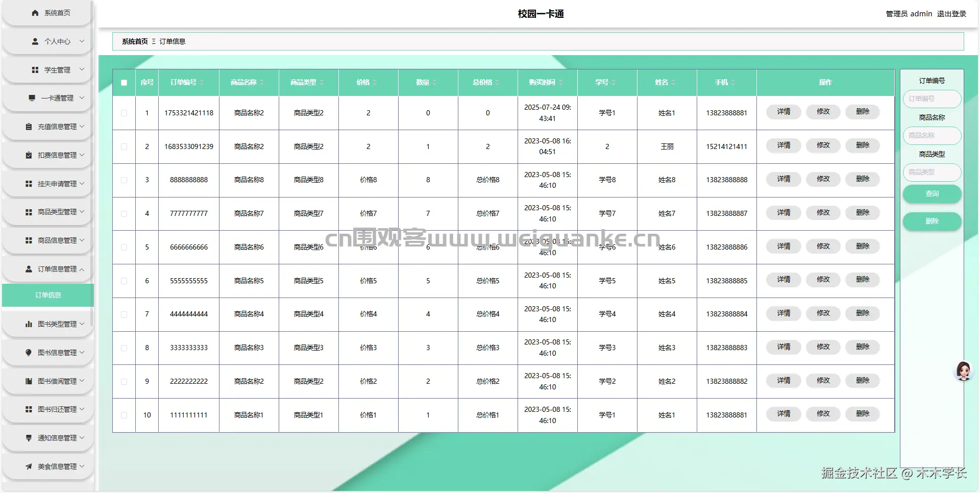Image resolution: width=980 pixels, height=493 pixels.
Task: Click the grid icon beside 学生管理
Action: (x=35, y=70)
